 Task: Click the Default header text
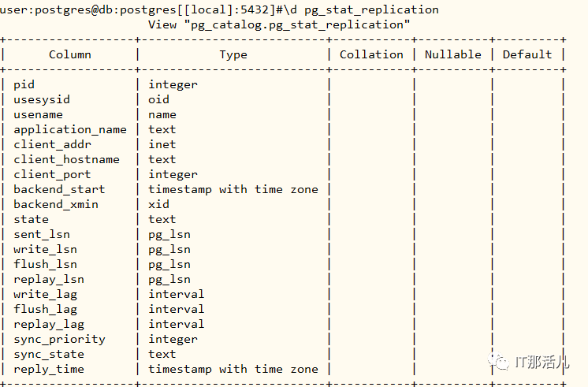point(527,54)
